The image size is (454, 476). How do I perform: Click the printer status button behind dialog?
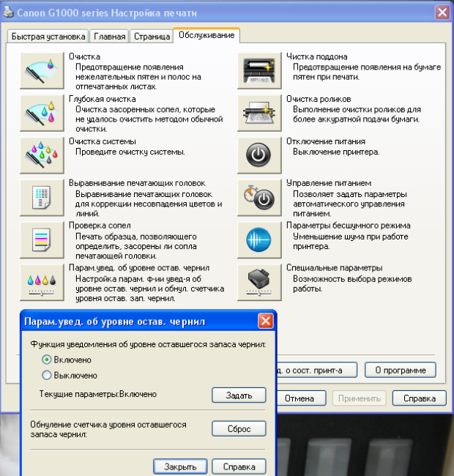[317, 370]
